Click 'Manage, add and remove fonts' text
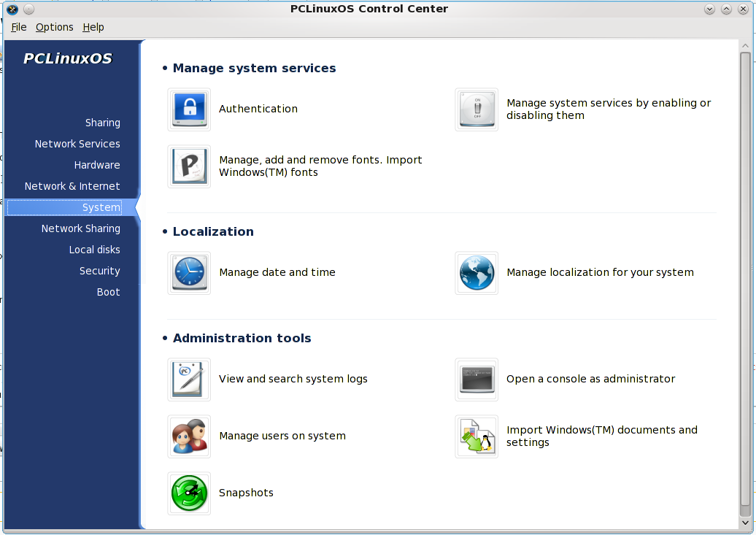Screen dimensions: 756x535 tap(320, 166)
